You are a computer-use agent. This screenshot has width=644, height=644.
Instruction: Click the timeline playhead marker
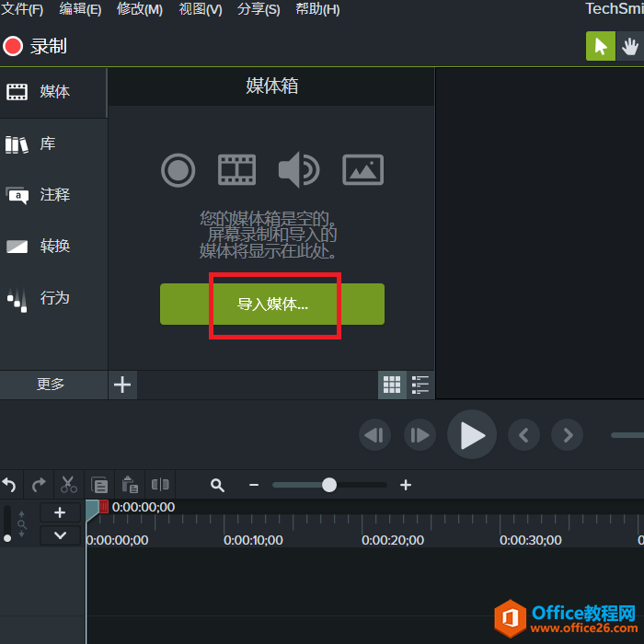coord(92,510)
